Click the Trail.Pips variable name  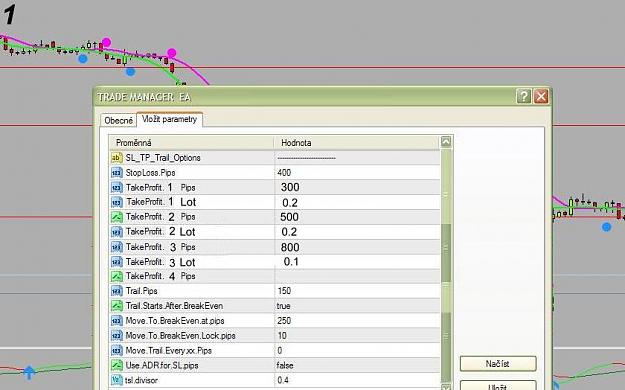(142, 291)
